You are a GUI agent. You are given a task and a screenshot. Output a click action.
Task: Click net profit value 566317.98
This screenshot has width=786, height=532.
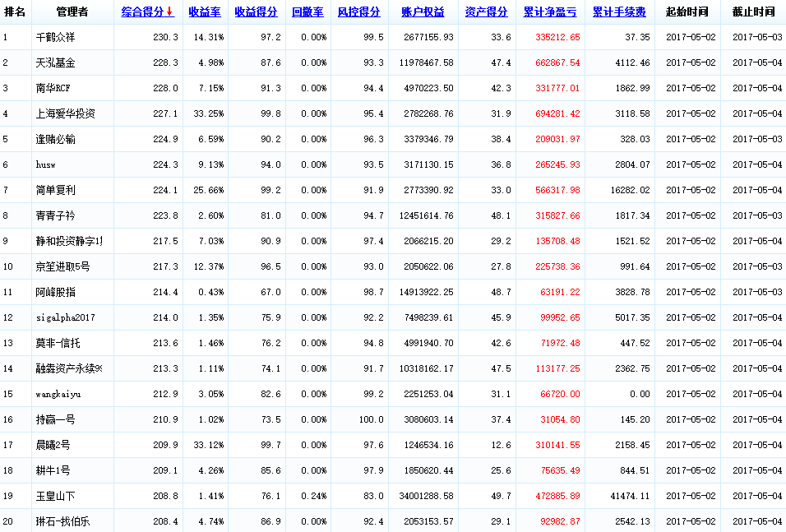pyautogui.click(x=557, y=190)
